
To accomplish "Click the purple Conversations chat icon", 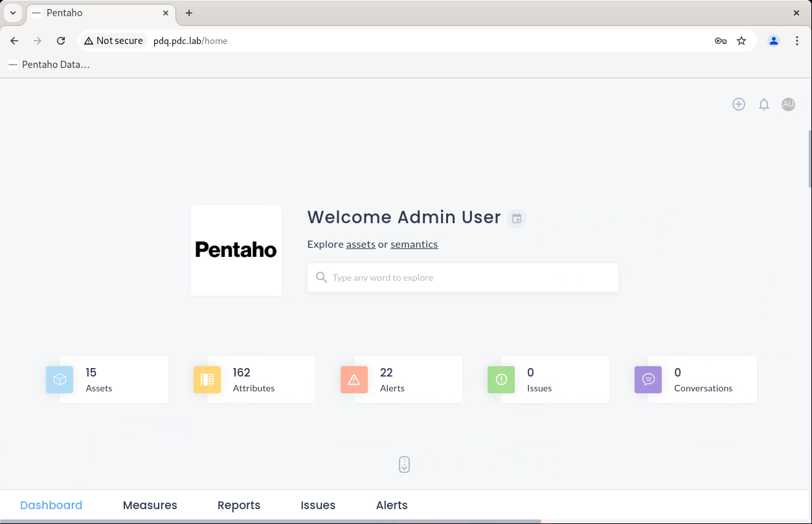I will point(648,380).
